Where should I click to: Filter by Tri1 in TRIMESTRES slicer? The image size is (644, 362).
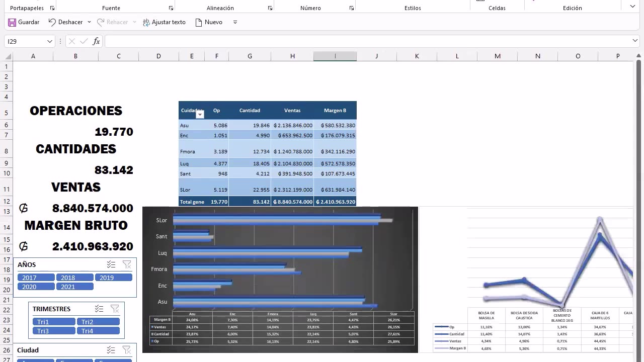pyautogui.click(x=54, y=322)
